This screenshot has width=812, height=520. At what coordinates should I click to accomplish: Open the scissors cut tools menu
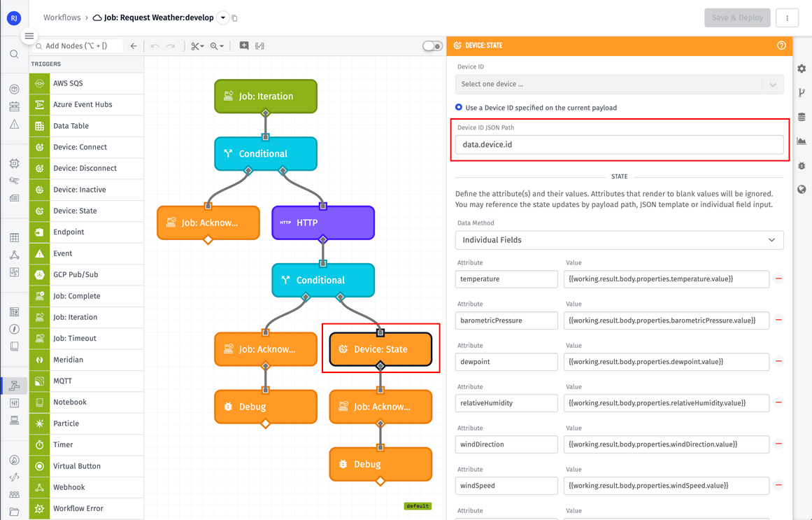pyautogui.click(x=197, y=46)
